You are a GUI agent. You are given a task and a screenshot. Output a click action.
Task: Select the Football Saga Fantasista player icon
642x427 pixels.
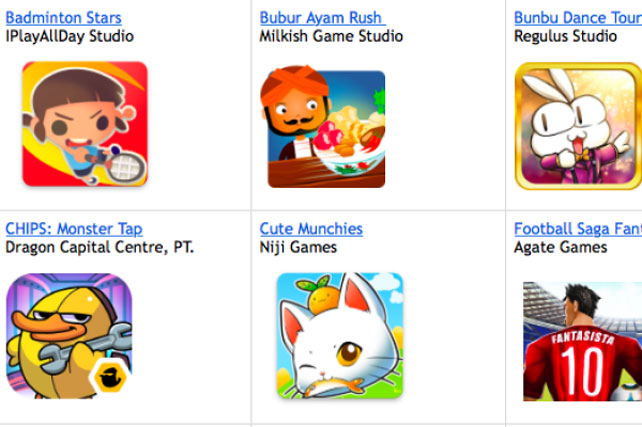(582, 341)
